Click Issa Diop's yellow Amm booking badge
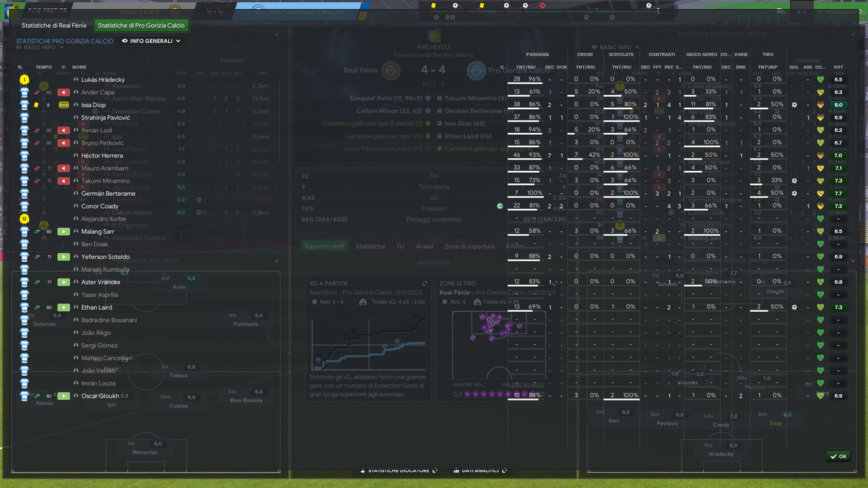868x488 pixels. pos(64,105)
